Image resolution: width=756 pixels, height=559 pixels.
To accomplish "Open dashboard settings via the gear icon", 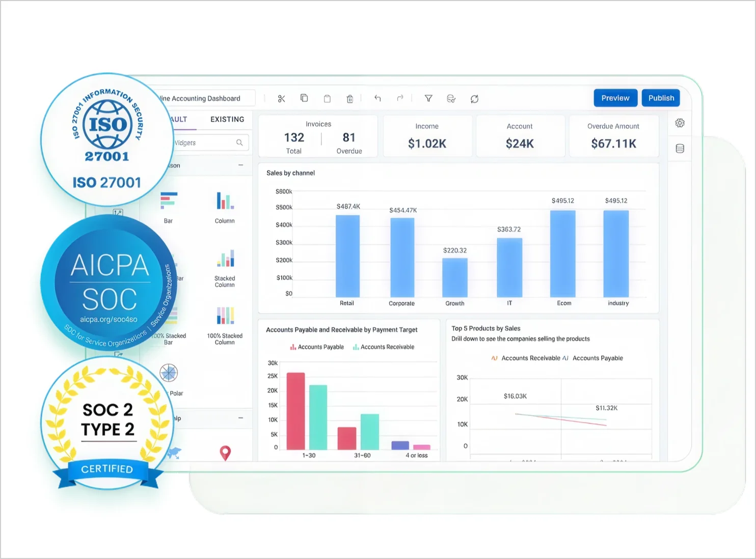I will click(x=680, y=123).
